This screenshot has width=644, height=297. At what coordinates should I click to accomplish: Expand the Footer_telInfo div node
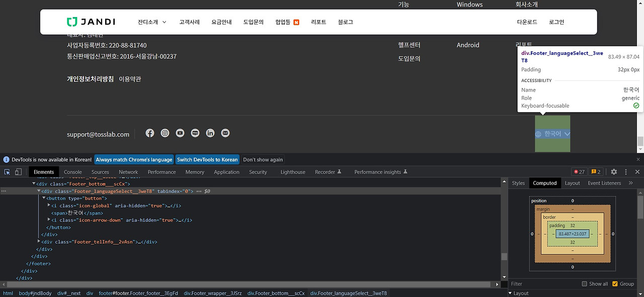tap(39, 242)
